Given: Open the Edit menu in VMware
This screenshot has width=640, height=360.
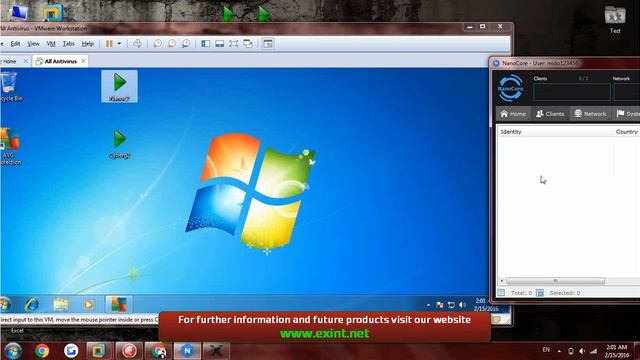Looking at the screenshot, I should click(16, 44).
